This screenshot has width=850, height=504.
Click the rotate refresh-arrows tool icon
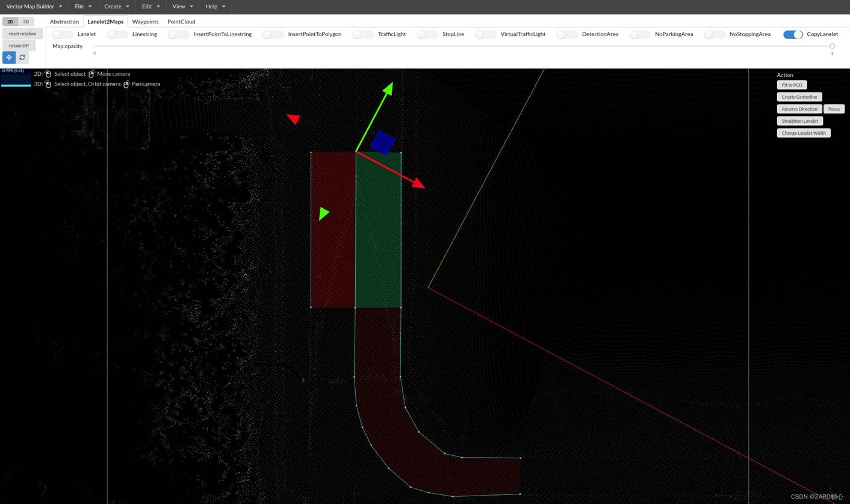click(x=22, y=57)
